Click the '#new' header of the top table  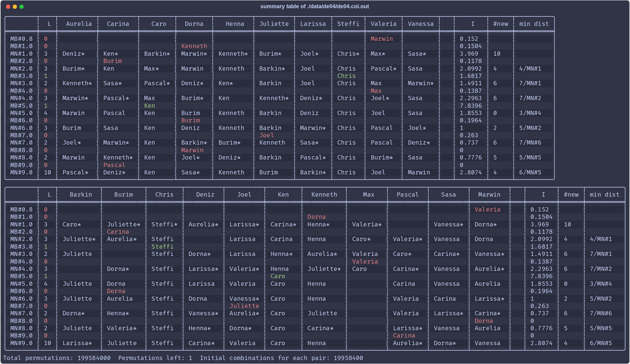click(x=501, y=24)
